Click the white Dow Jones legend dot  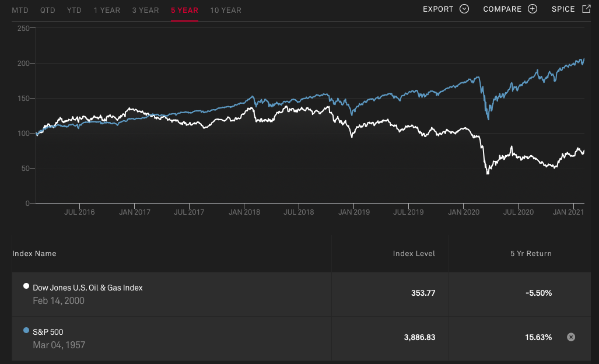[26, 286]
